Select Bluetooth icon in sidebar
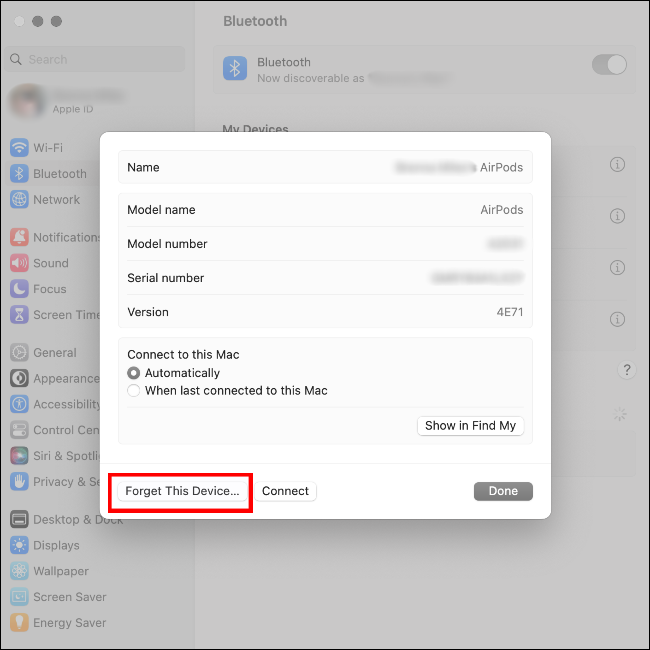650x650 pixels. [19, 174]
